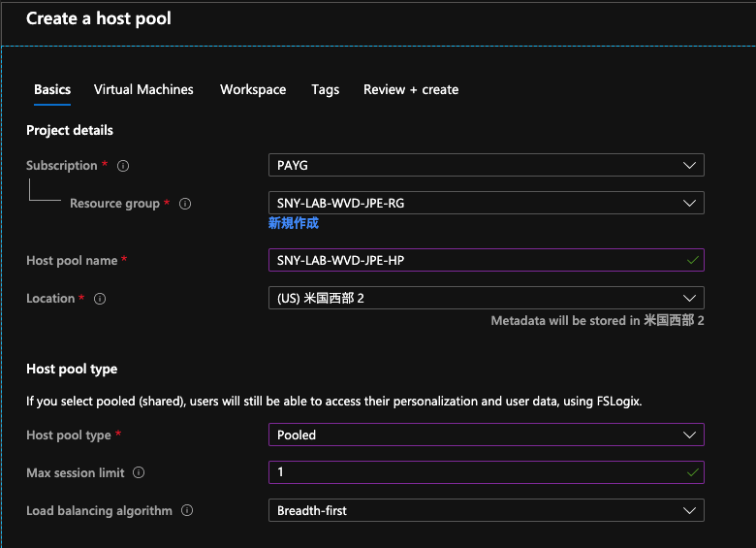Focus the Host pool name field

tap(486, 260)
